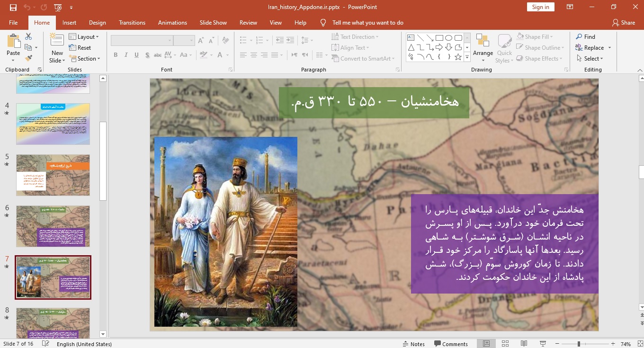Click the zoom slider handle
644x348 pixels.
point(579,344)
